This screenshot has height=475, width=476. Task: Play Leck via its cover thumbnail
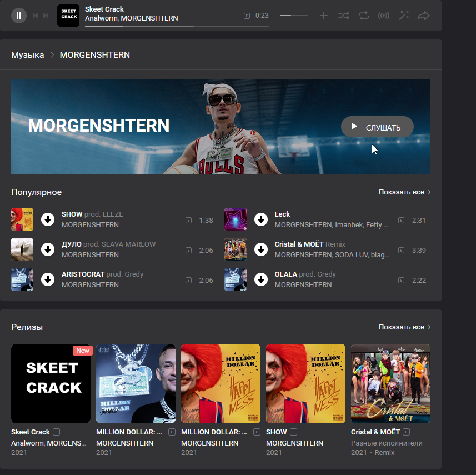[x=236, y=219]
